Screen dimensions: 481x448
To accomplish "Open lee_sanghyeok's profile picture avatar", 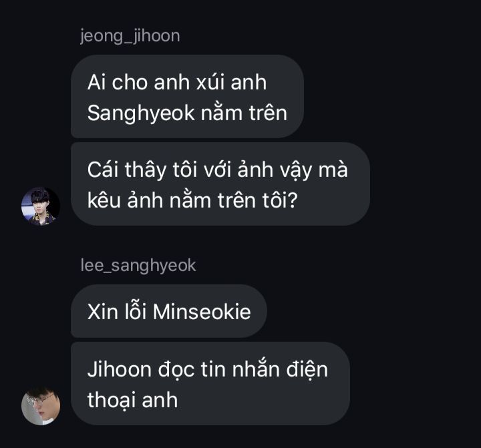I will click(41, 406).
